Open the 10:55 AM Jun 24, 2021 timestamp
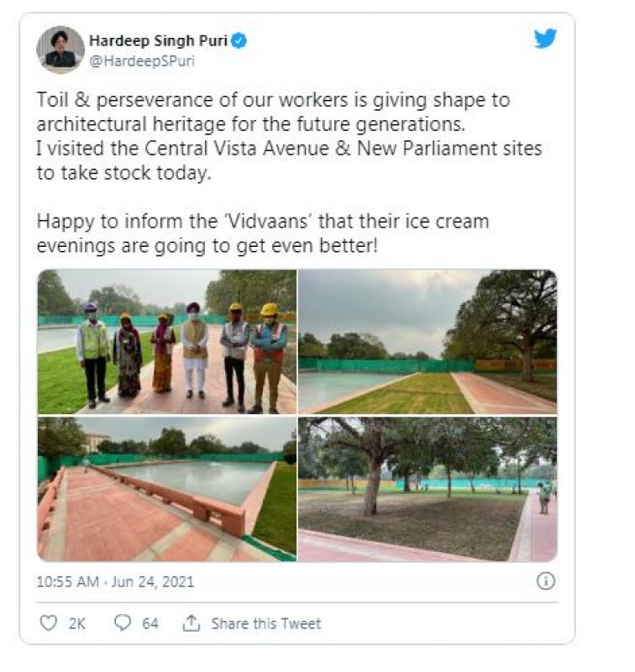Screen dimensions: 635x672 click(x=115, y=581)
